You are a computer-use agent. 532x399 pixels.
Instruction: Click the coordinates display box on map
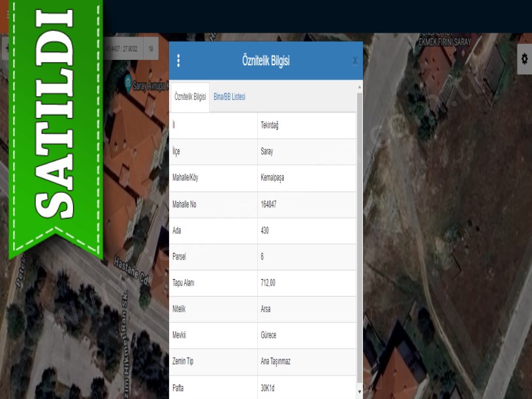coord(122,49)
